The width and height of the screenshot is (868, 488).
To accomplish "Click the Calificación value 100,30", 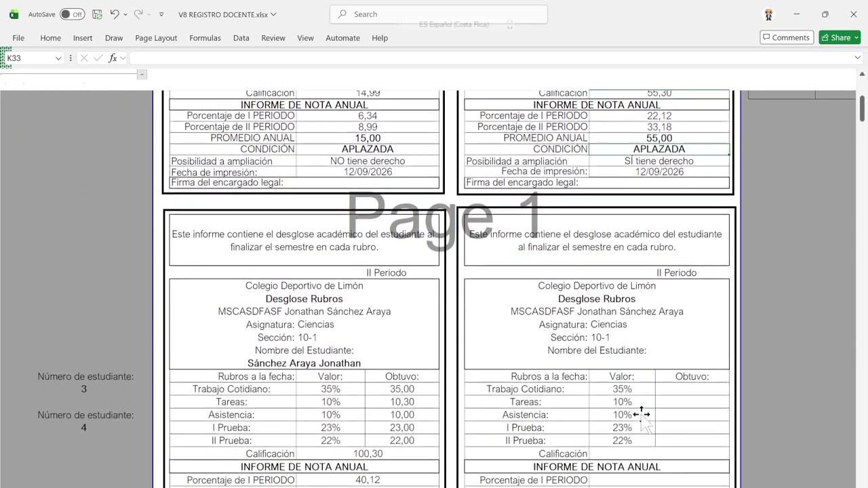I will (x=368, y=454).
